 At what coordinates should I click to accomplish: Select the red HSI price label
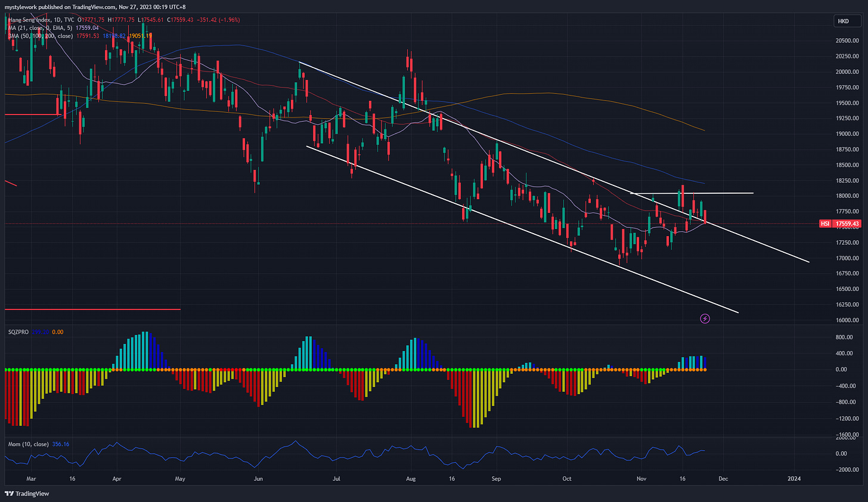[841, 224]
